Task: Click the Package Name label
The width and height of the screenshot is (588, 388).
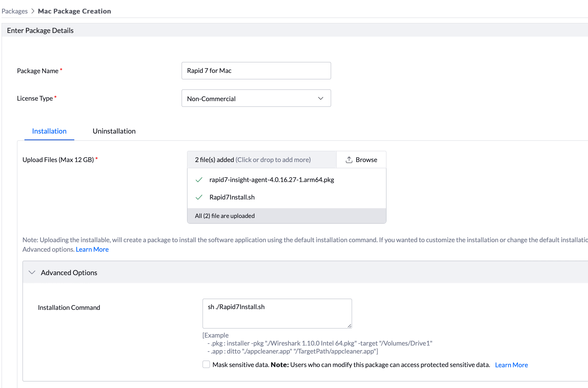Action: pyautogui.click(x=38, y=71)
